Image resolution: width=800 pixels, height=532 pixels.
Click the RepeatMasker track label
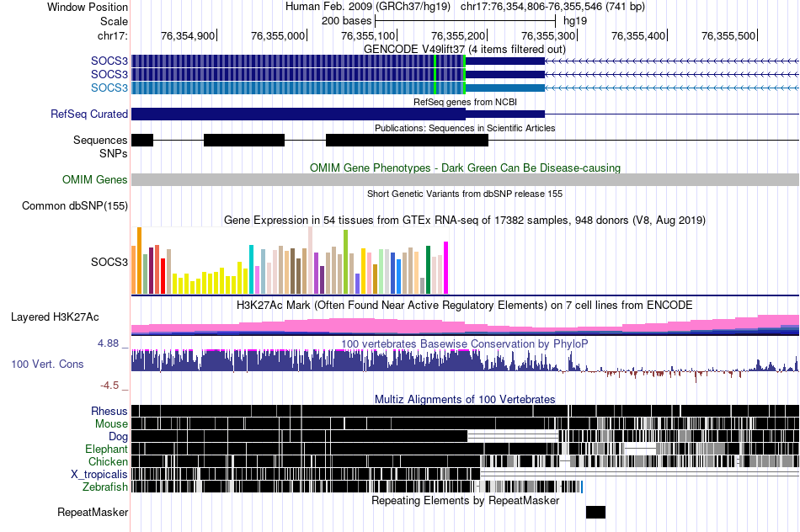click(x=93, y=512)
